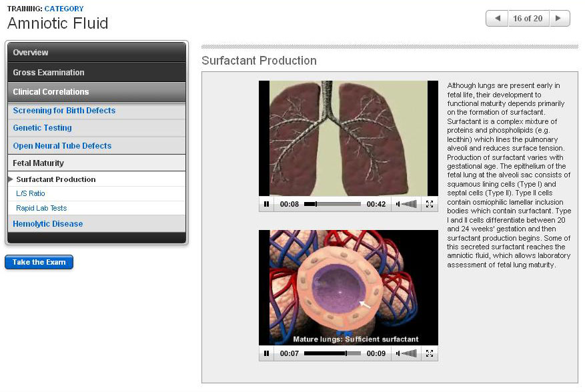Viewport: 585px width, 392px height.
Task: Mute the bottom video's speaker icon
Action: [x=398, y=353]
